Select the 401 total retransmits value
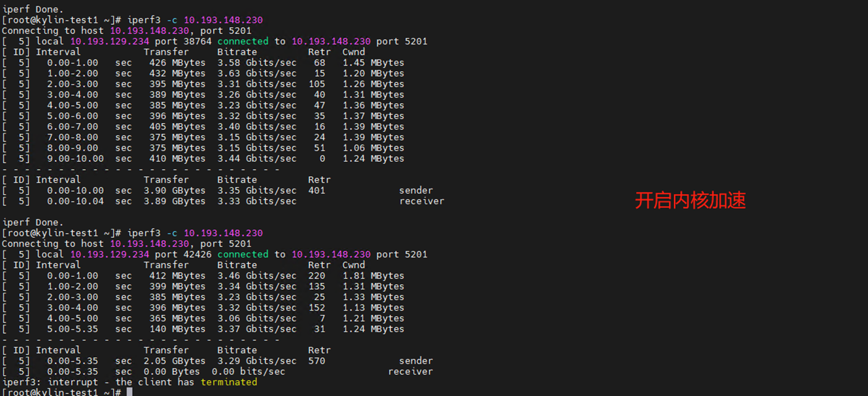 pos(316,190)
